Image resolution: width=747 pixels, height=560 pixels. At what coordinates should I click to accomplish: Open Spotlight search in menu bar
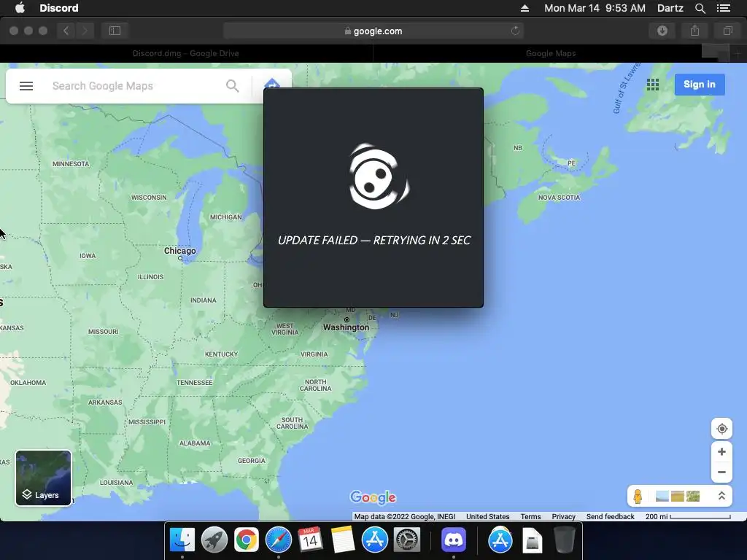click(700, 8)
